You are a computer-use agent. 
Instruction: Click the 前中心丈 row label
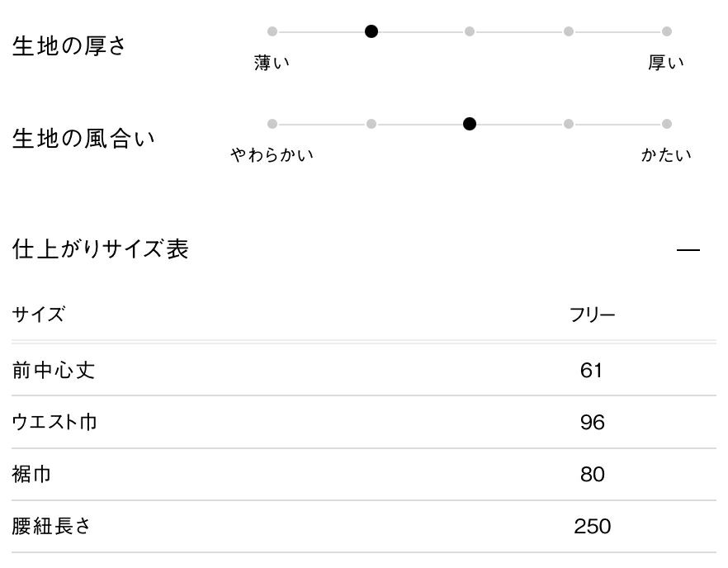pos(54,370)
